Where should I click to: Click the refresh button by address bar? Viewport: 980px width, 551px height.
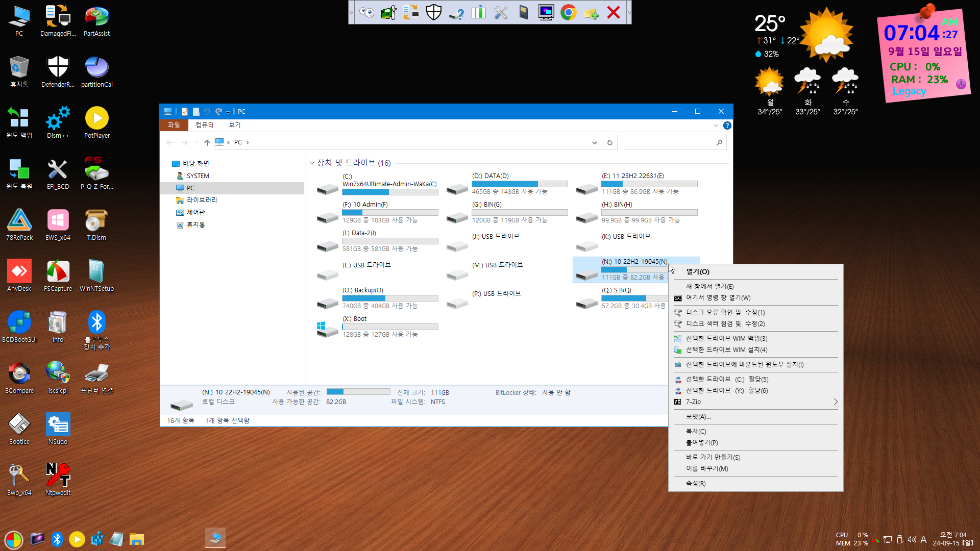point(609,142)
